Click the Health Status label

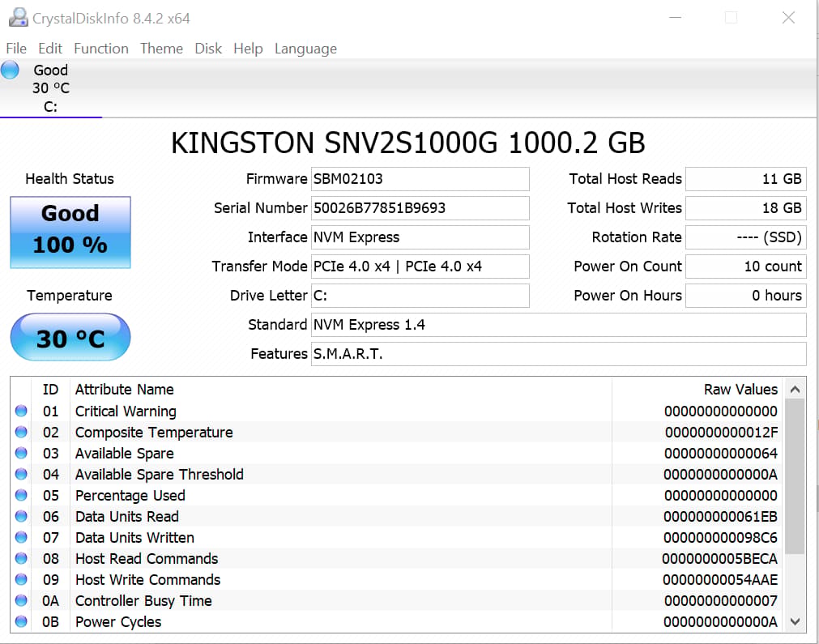70,179
